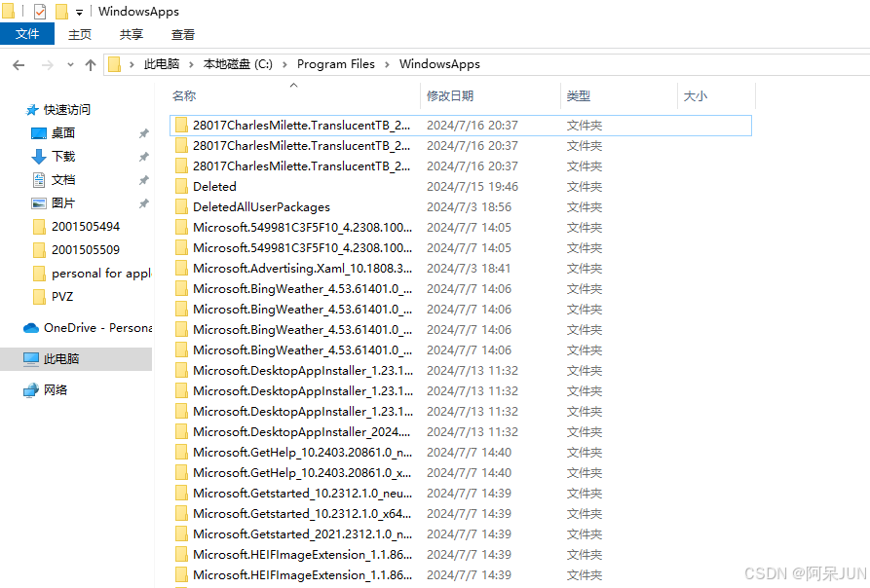Click the new folder icon in quick access toolbar
Image resolution: width=870 pixels, height=588 pixels.
tap(61, 11)
